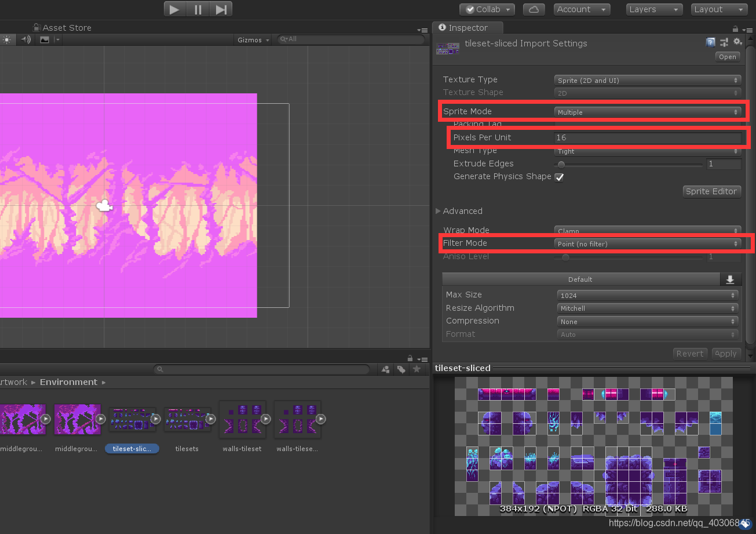
Task: Click the Pause button
Action: point(198,9)
